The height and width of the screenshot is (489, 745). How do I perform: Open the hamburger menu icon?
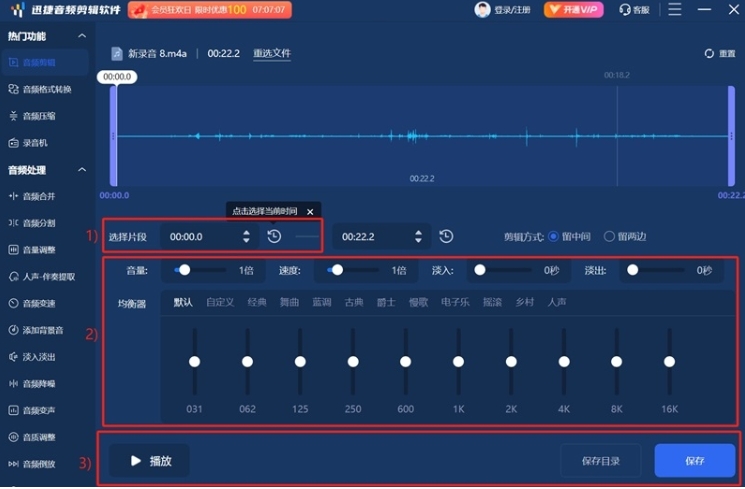coord(675,9)
